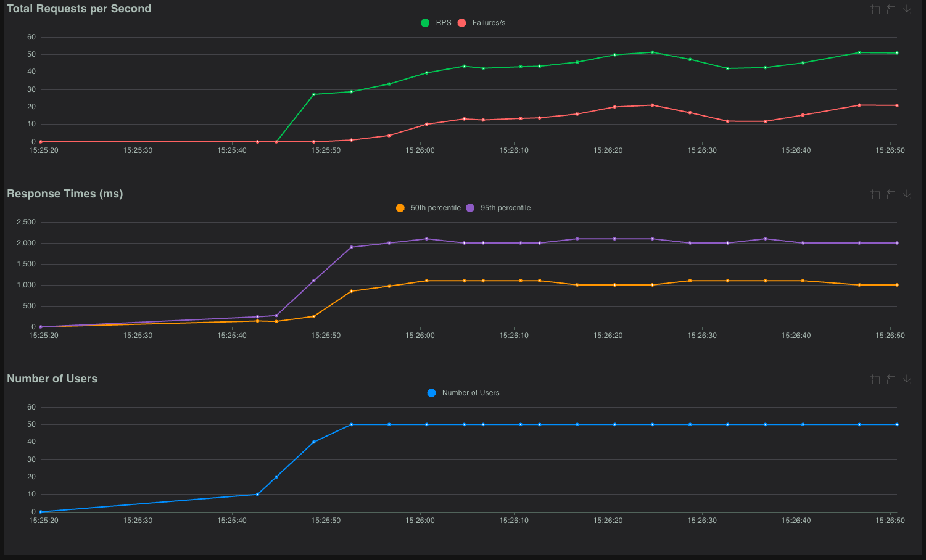Download Total Requests per Second chart image

tap(907, 10)
